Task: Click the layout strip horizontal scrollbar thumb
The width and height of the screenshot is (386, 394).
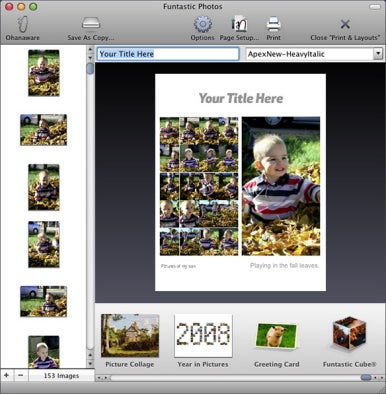Action: coord(366,378)
